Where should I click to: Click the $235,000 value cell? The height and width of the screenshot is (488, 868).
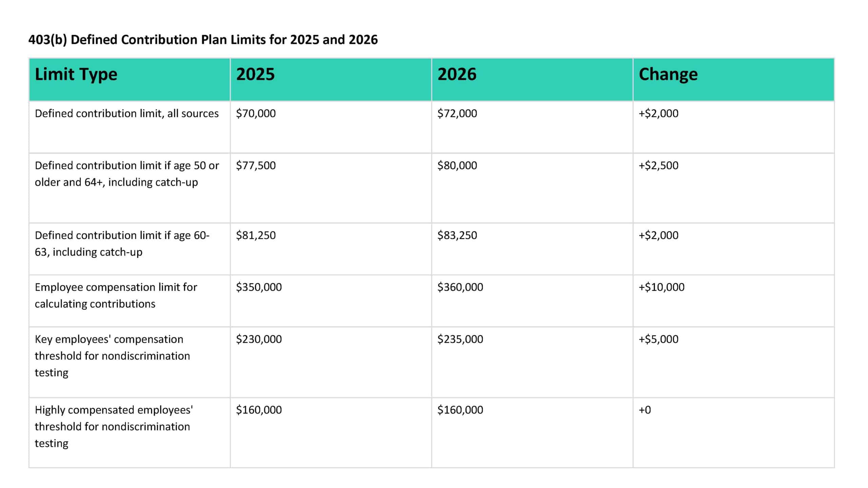(x=460, y=339)
